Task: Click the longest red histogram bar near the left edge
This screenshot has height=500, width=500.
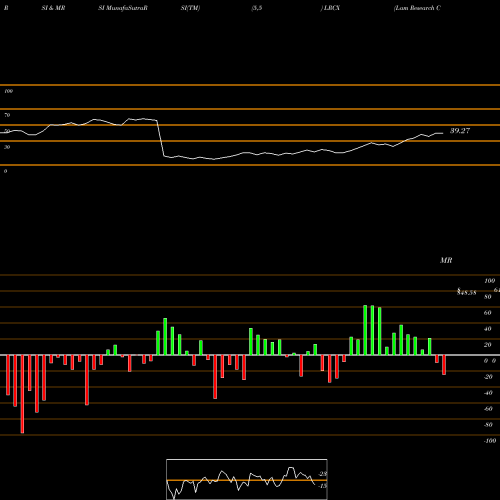Action: point(22,394)
